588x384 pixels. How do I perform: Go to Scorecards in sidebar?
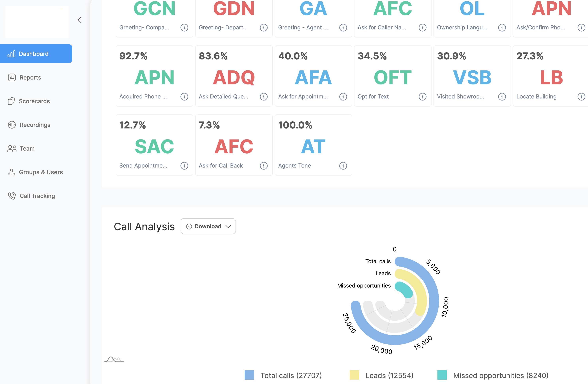[34, 101]
